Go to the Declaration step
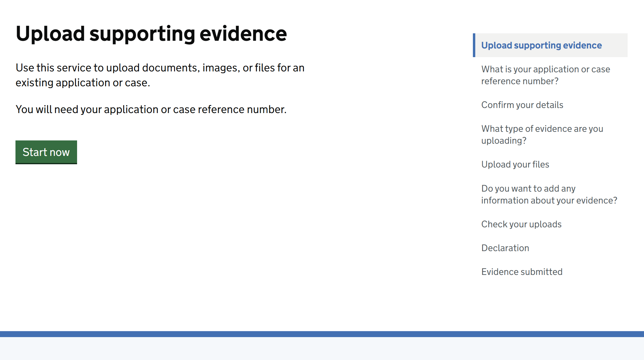 (x=505, y=248)
